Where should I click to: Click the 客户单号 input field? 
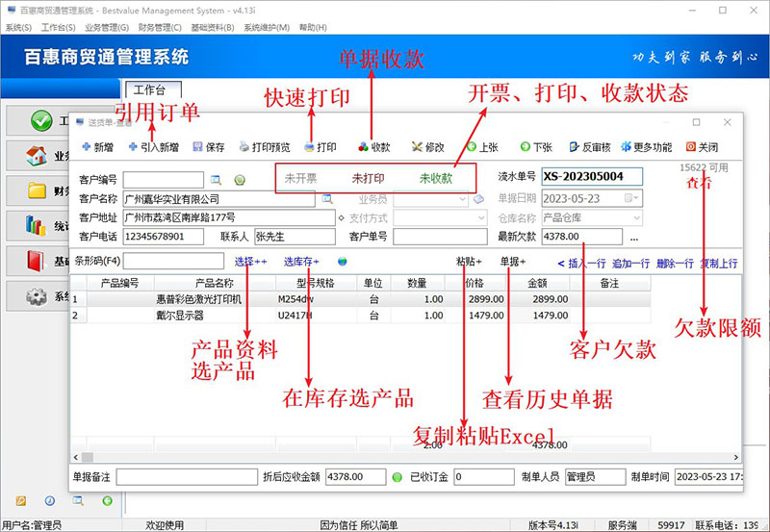(440, 237)
